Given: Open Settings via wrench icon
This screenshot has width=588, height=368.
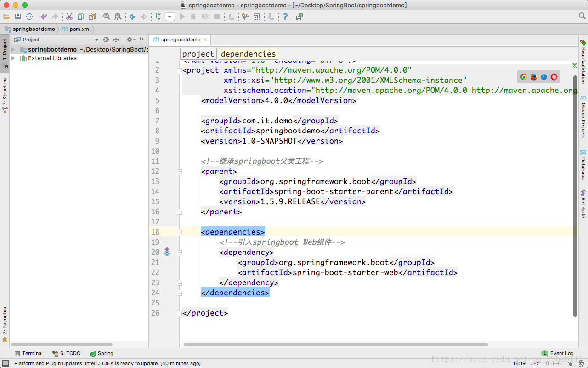Looking at the screenshot, I should click(245, 17).
